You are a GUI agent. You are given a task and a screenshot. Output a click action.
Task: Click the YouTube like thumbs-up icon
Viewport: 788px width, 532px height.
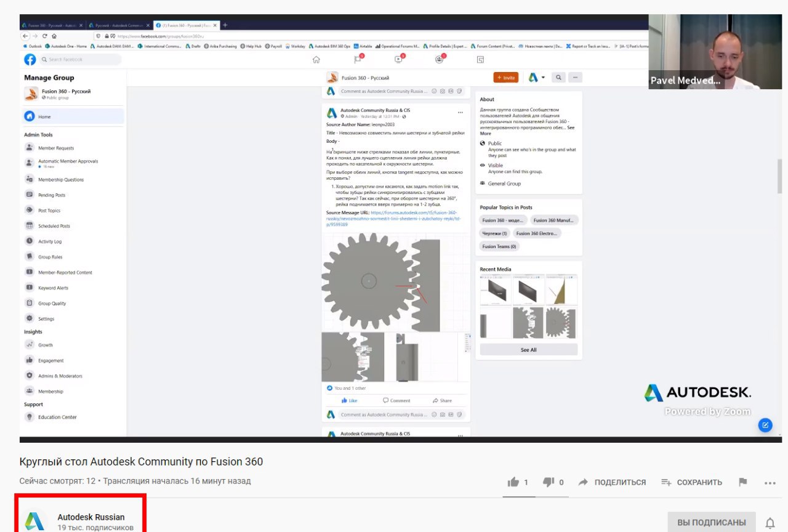click(513, 482)
